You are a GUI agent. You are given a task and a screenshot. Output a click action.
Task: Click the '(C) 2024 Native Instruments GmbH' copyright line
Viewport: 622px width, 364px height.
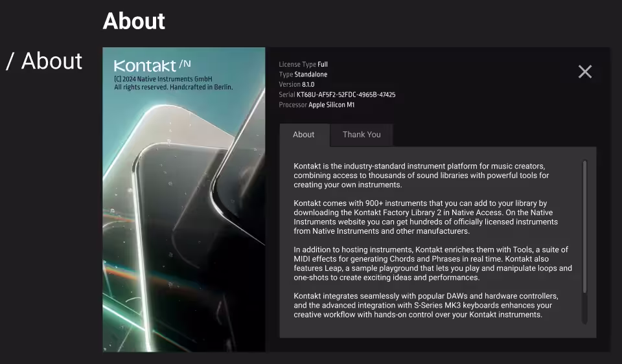tap(163, 79)
